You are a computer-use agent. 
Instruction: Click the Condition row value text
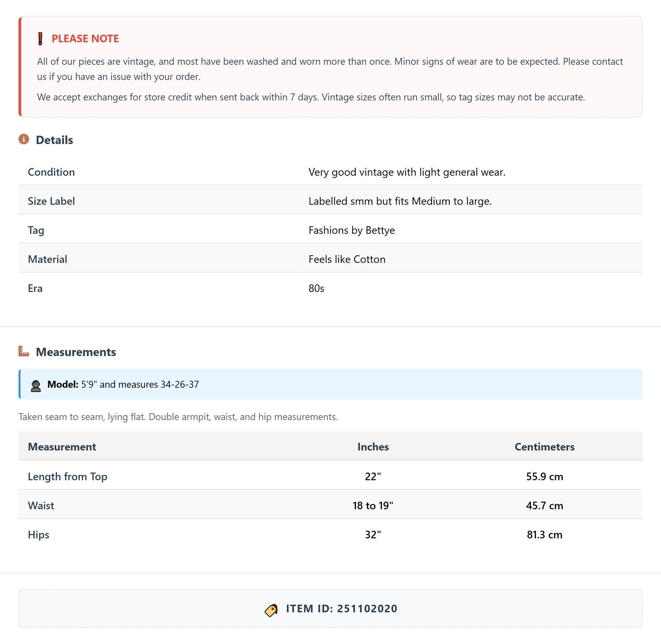click(407, 172)
